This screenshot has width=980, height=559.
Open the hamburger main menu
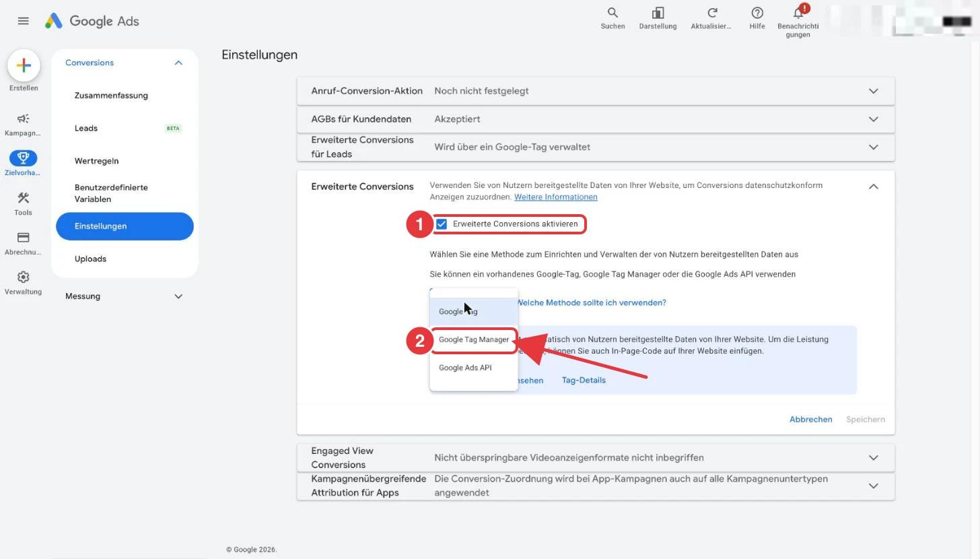(x=23, y=21)
